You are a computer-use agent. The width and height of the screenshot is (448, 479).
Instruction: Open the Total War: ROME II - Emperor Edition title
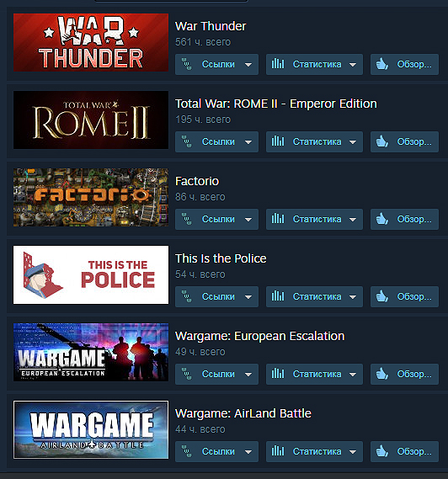point(275,104)
